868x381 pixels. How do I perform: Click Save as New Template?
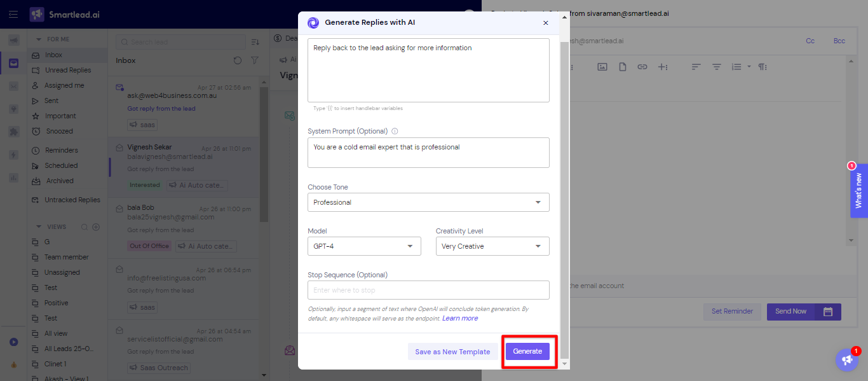452,352
